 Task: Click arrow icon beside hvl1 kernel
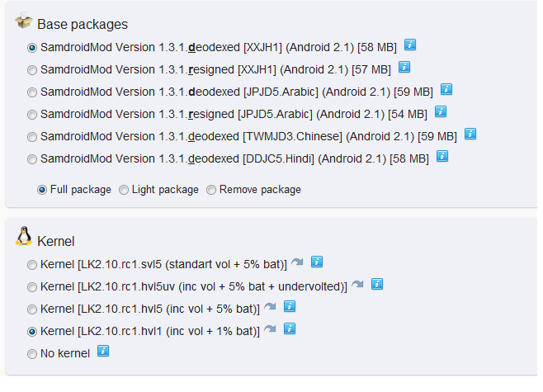[x=270, y=329]
